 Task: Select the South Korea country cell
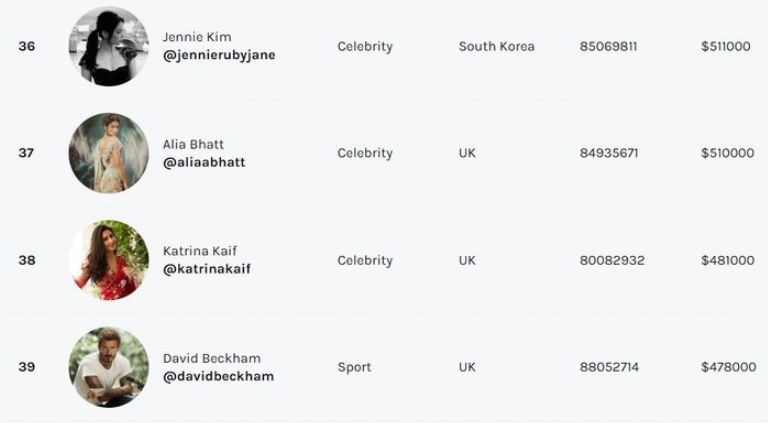497,47
